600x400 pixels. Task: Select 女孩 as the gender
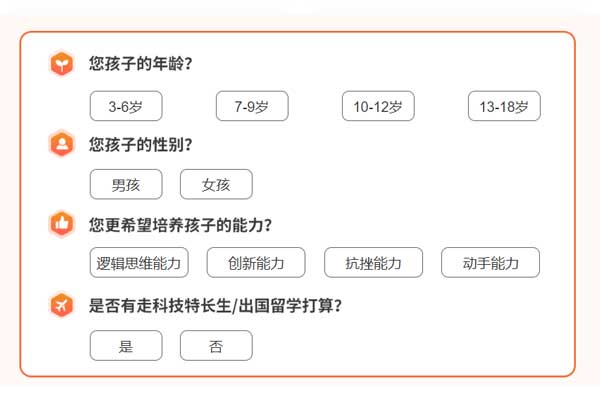coord(216,185)
